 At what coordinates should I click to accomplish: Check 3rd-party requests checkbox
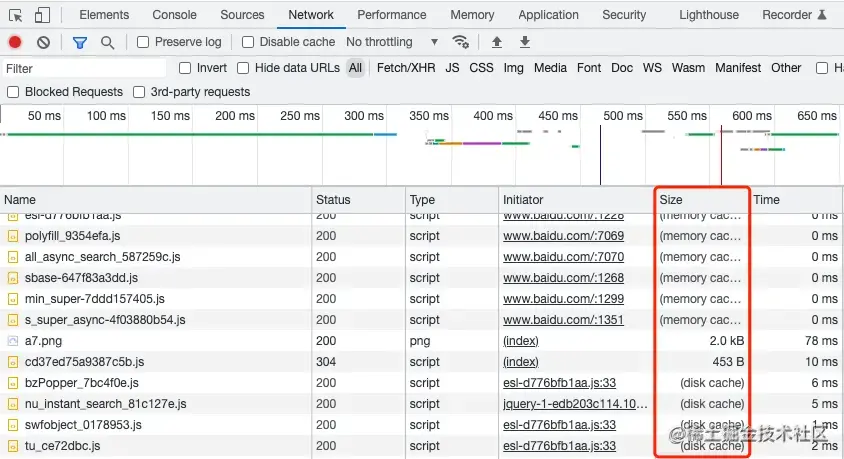[x=139, y=92]
